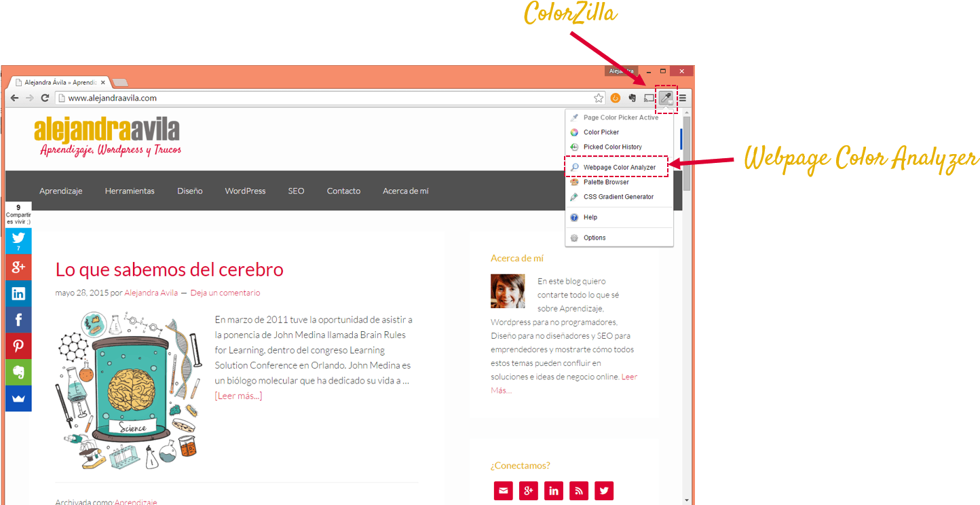Go to Aprendizaje in the dark navigation bar
Screen dimensions: 980x505
[61, 191]
